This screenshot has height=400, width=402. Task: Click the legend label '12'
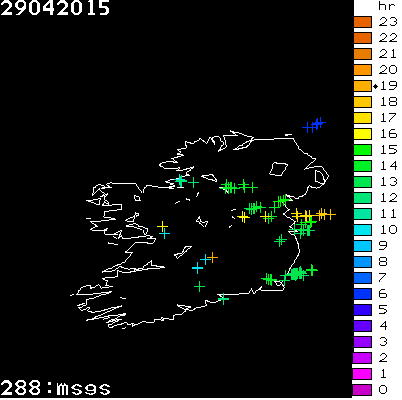pyautogui.click(x=388, y=198)
